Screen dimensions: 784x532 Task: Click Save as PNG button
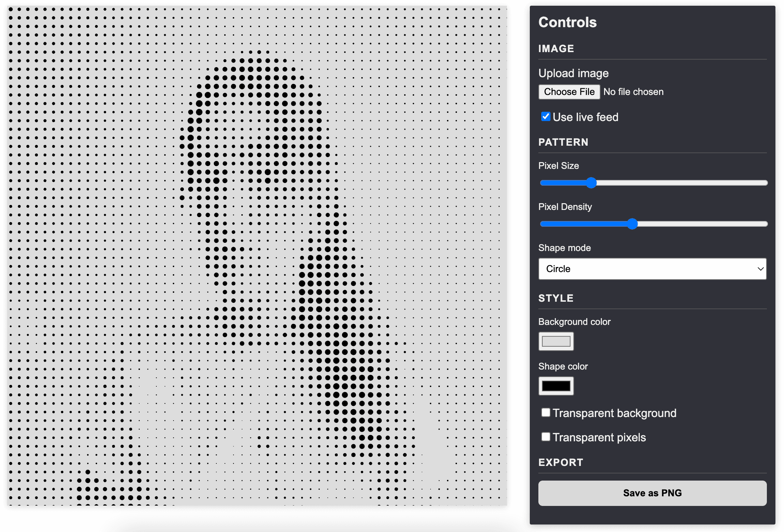click(x=652, y=493)
